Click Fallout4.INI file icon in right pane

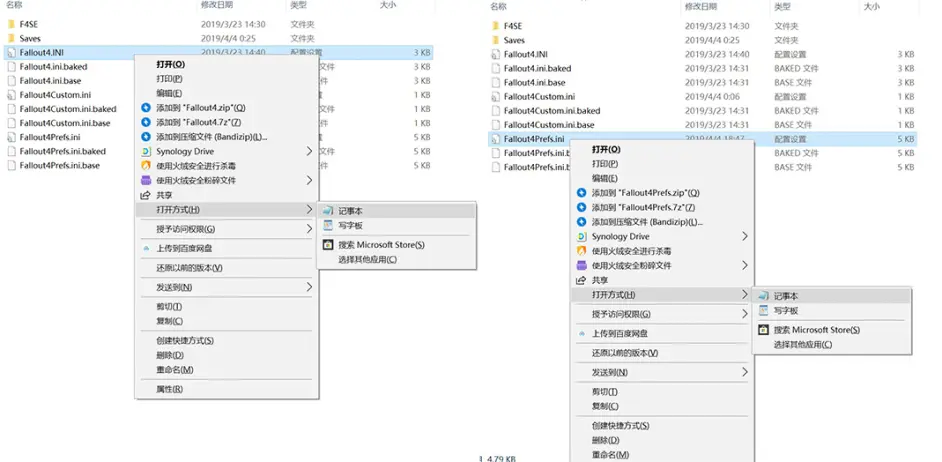point(495,54)
